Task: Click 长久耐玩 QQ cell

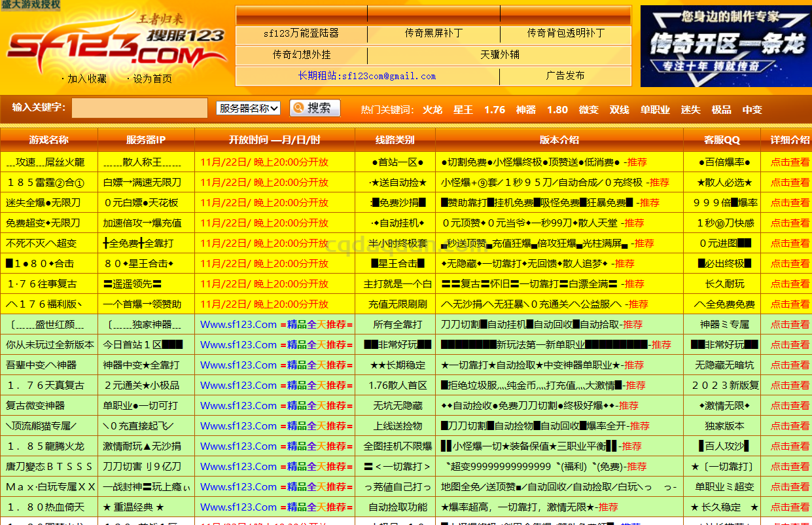Action: [724, 284]
